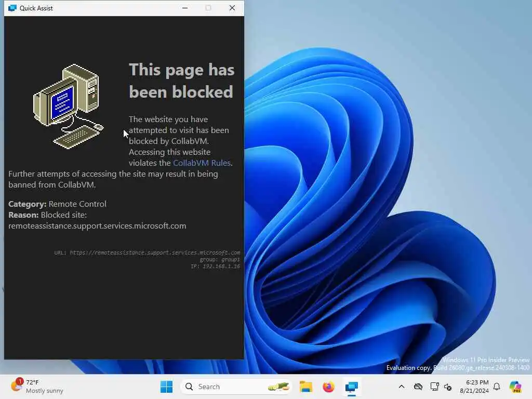Open the clock showing 6:23 PM
532x399 pixels.
[477, 382]
